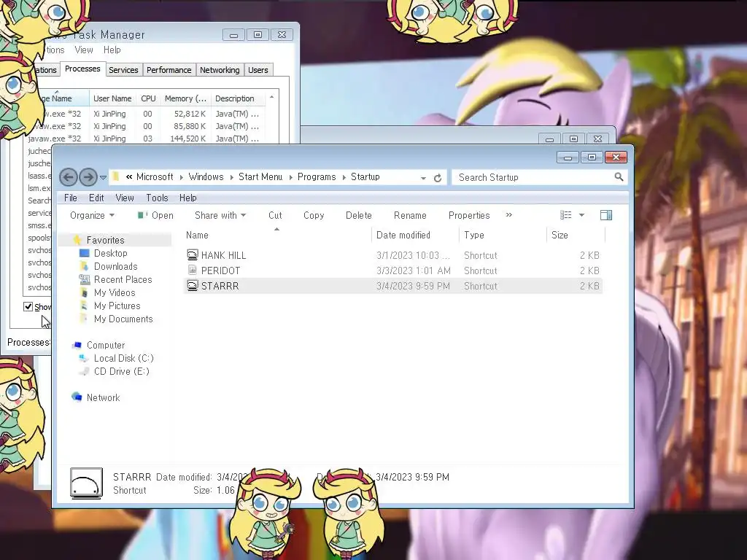Click Microsoft in the address breadcrumb
The image size is (747, 560).
[155, 176]
